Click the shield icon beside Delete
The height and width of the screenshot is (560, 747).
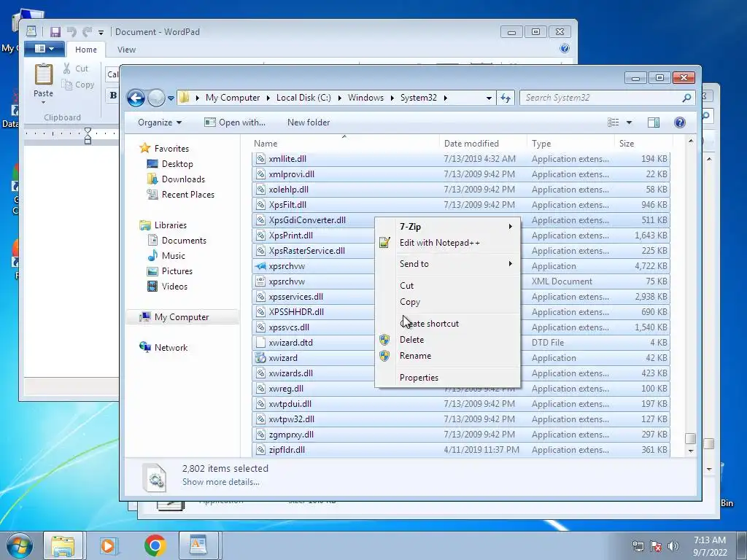(384, 340)
